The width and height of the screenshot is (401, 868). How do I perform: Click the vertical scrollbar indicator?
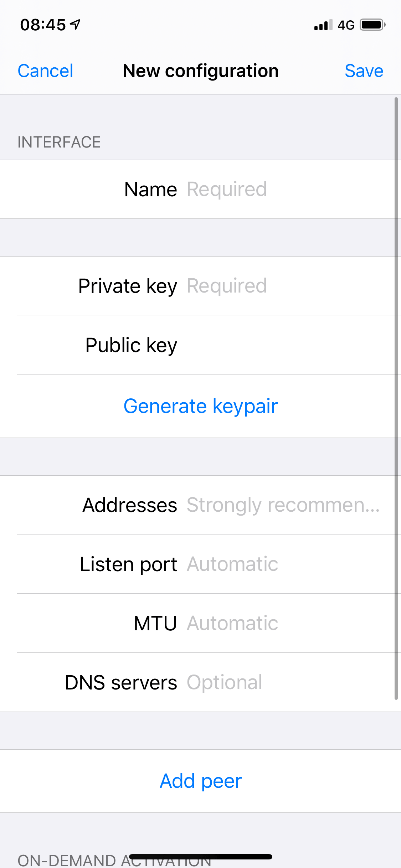[x=396, y=398]
